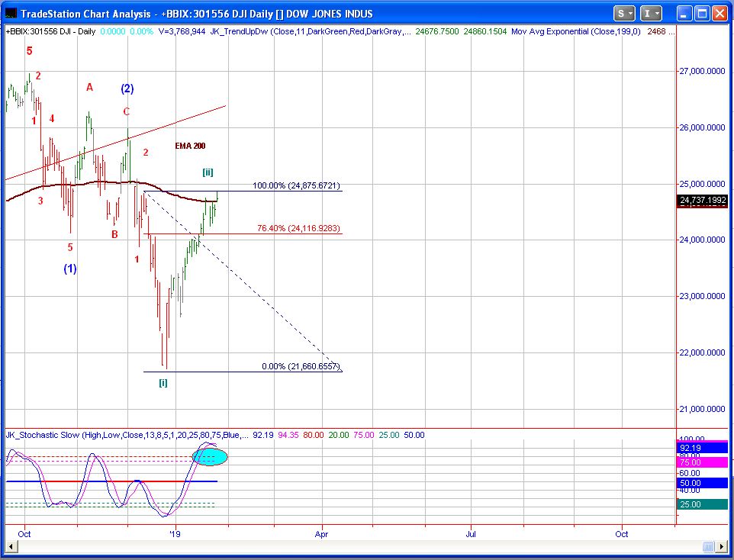The width and height of the screenshot is (734, 560).
Task: Select the blue "(2)" wave label
Action: [127, 89]
